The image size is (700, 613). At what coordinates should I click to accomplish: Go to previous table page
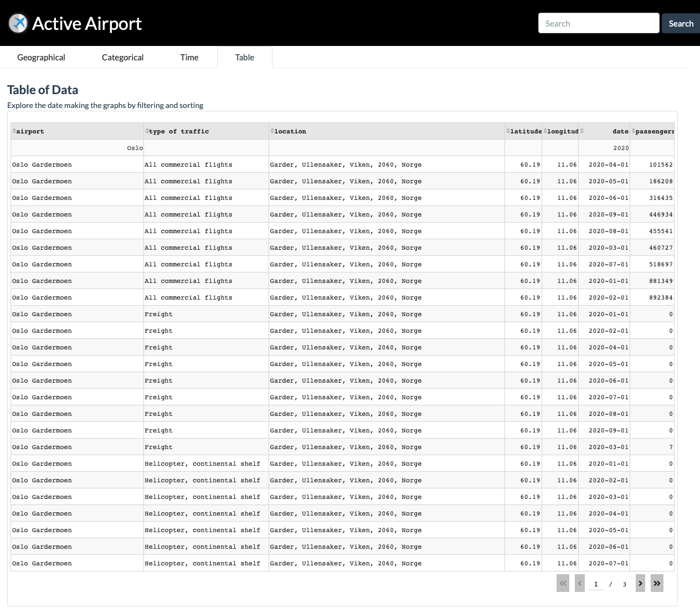tap(580, 583)
